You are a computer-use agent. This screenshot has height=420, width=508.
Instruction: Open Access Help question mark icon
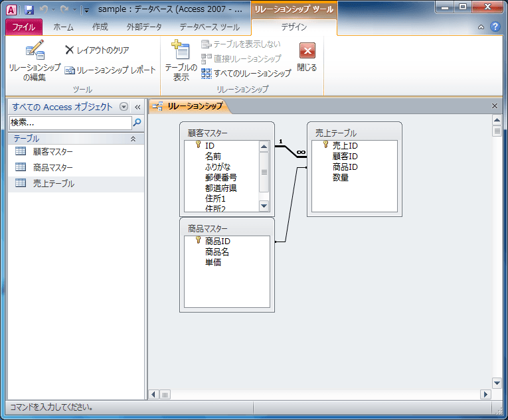coord(495,27)
